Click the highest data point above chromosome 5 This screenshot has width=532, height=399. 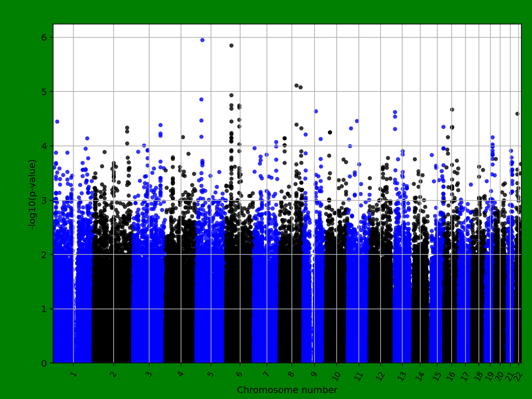203,41
